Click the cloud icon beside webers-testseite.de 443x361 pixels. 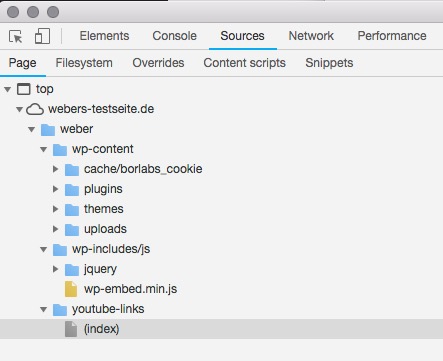[x=35, y=109]
